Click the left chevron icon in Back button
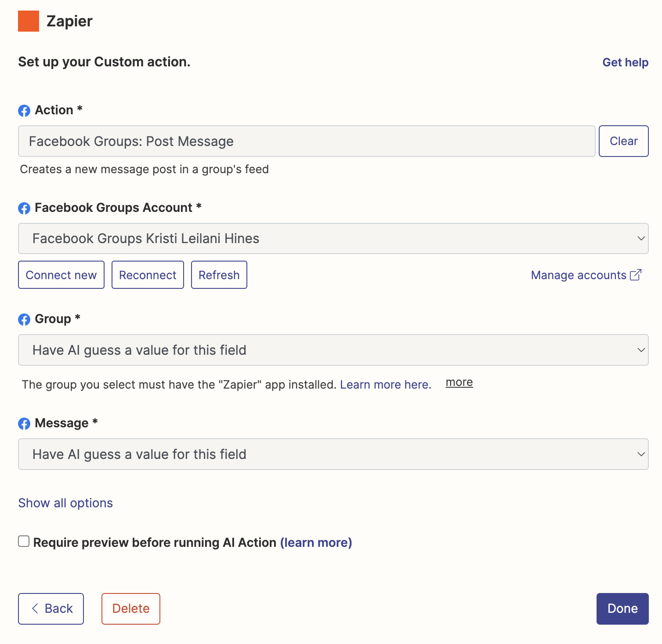The width and height of the screenshot is (662, 644). tap(35, 608)
